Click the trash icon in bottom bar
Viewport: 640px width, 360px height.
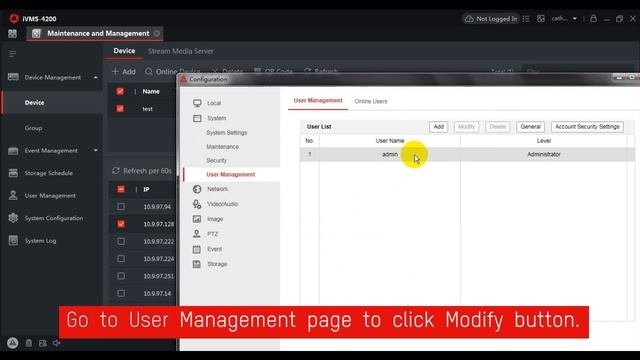tap(29, 343)
